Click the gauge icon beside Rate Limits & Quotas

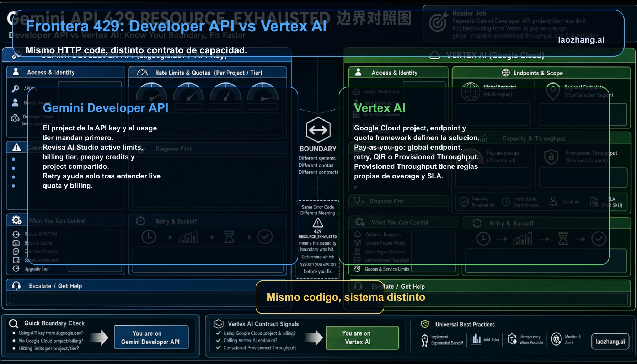(x=142, y=73)
